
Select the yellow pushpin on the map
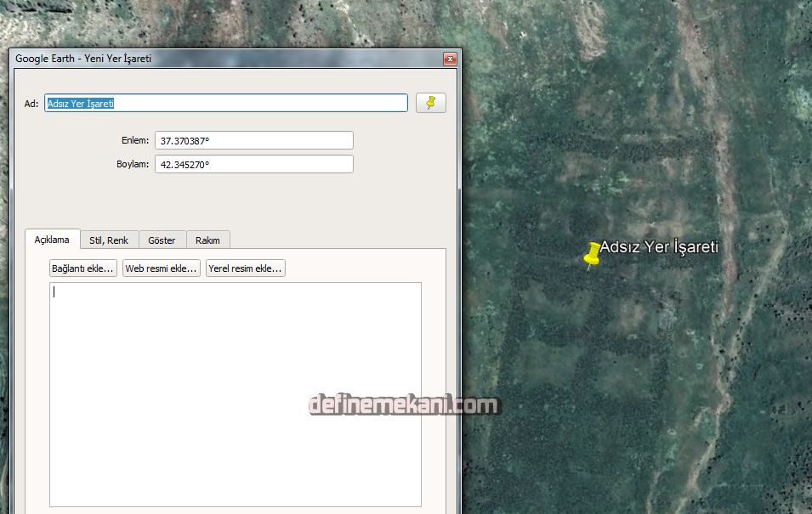point(593,253)
